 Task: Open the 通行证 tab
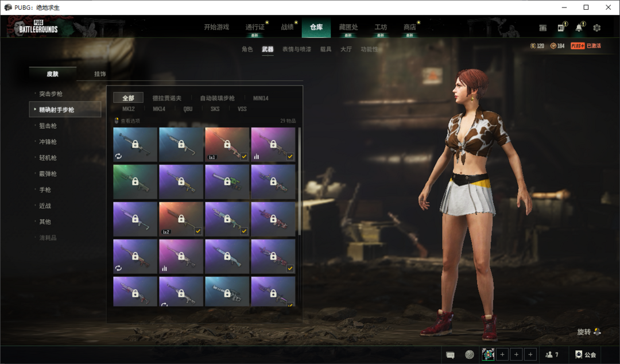pyautogui.click(x=255, y=27)
